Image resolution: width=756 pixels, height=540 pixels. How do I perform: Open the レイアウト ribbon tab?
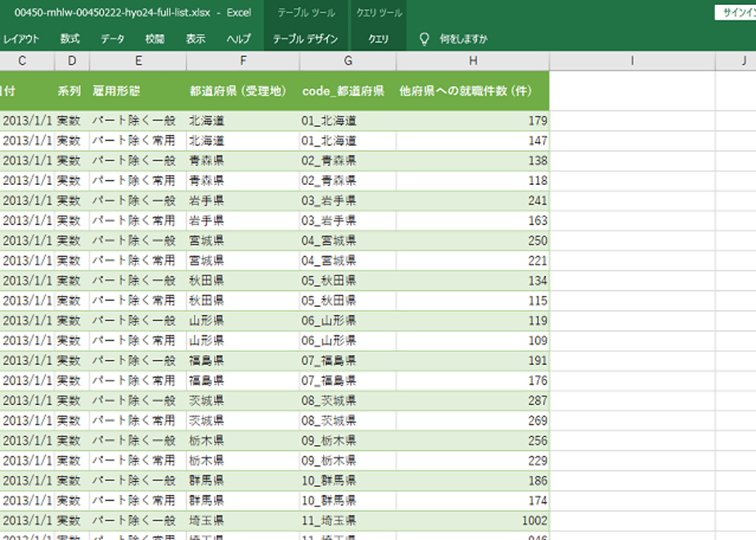click(20, 39)
